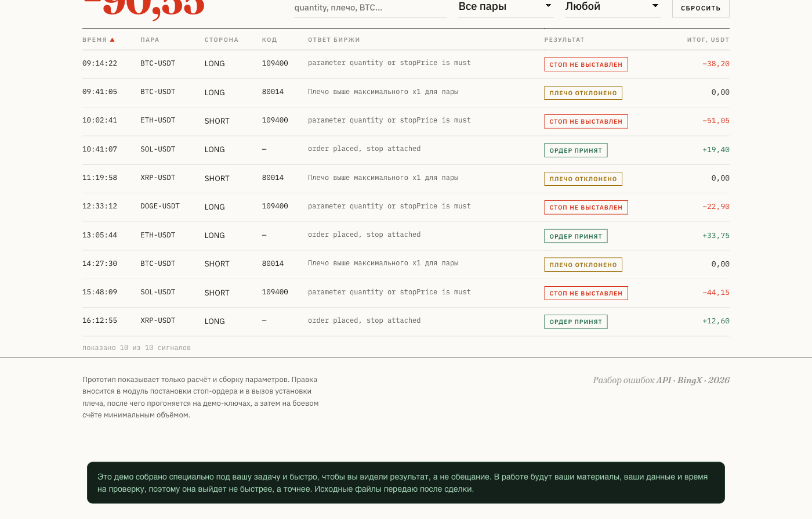Click ОРДЕР ПРИНЯТ badge in 13:05:44 row
This screenshot has height=519, width=812.
576,236
